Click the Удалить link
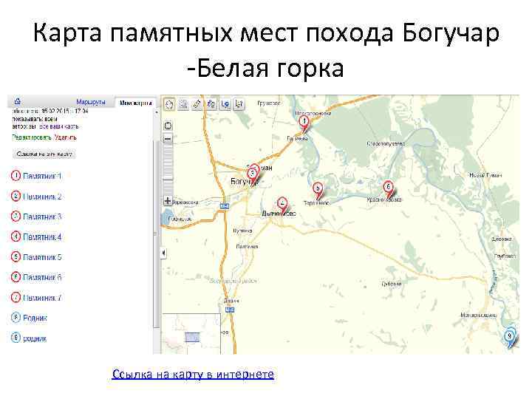The image size is (532, 399). tap(66, 137)
